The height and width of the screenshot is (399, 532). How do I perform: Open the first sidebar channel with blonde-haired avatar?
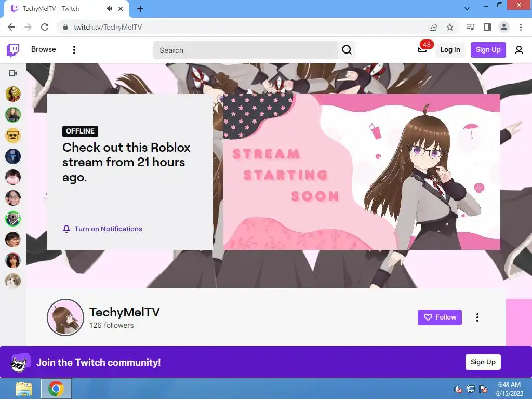pos(13,94)
